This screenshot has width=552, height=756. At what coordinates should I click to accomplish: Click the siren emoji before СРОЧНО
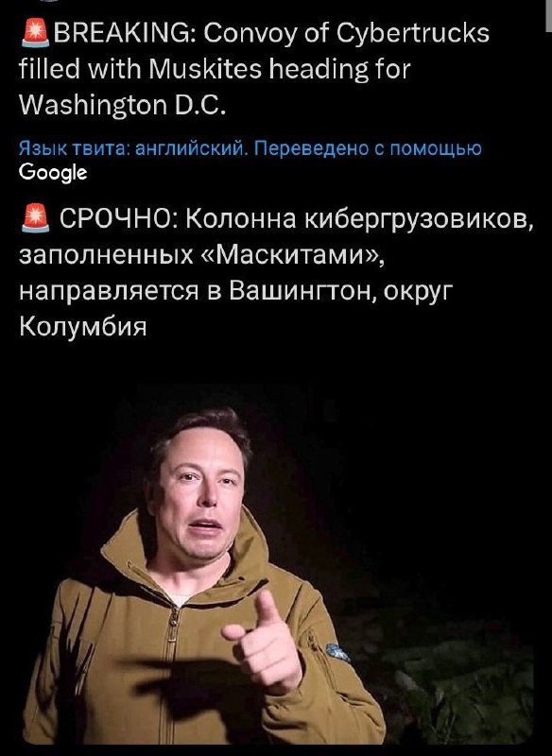[35, 218]
